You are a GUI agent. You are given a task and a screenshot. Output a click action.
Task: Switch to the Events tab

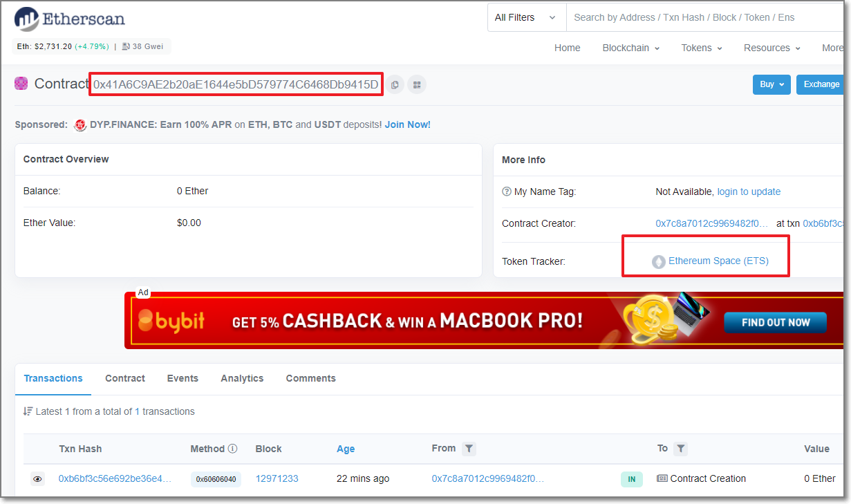(x=183, y=378)
